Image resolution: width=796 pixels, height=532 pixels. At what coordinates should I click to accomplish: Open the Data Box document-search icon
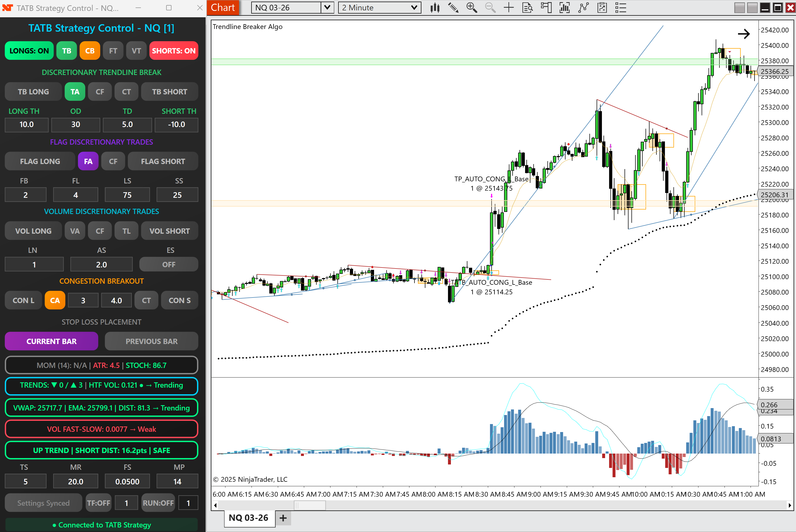(527, 7)
